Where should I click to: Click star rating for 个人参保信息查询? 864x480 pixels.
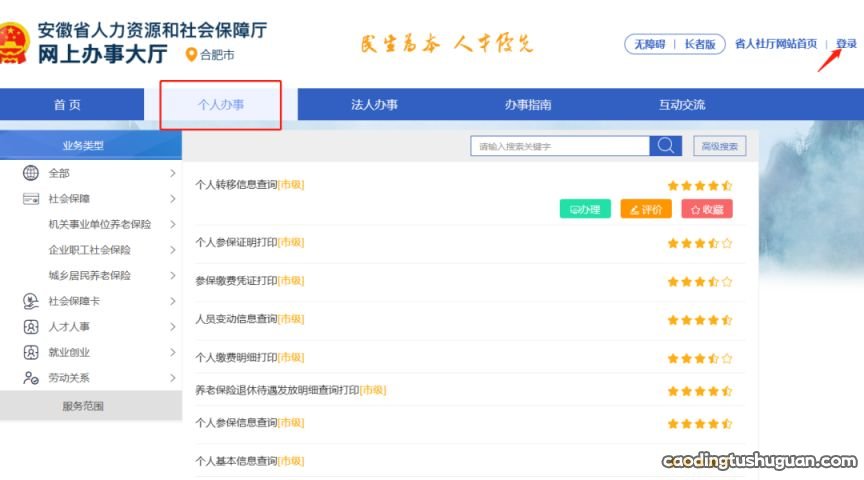coord(700,424)
